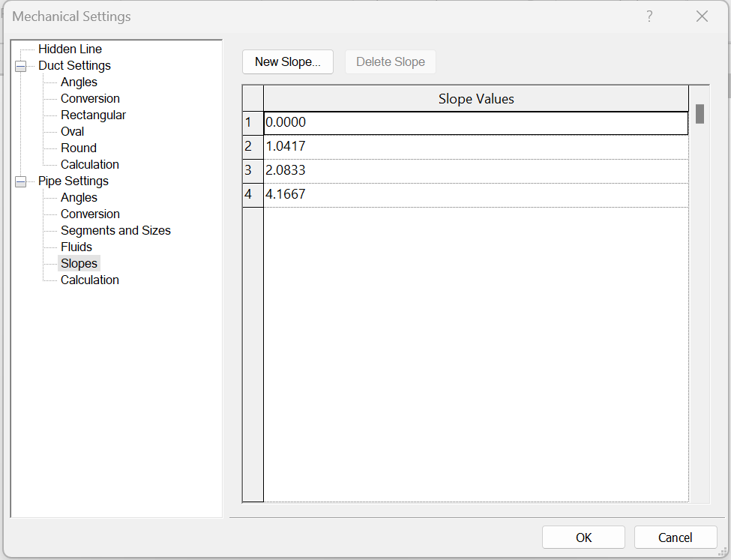Click the Slope Values column header
The width and height of the screenshot is (731, 560).
(476, 99)
